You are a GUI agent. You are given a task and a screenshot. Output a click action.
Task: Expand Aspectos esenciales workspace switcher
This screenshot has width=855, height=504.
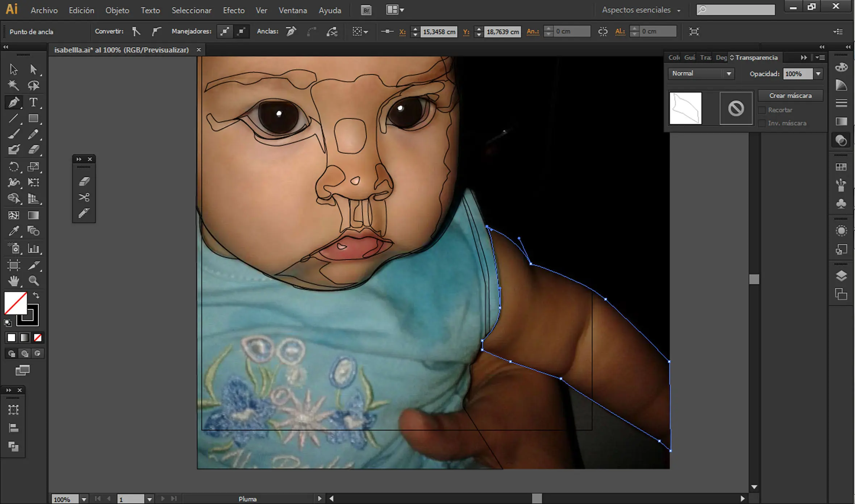[641, 10]
